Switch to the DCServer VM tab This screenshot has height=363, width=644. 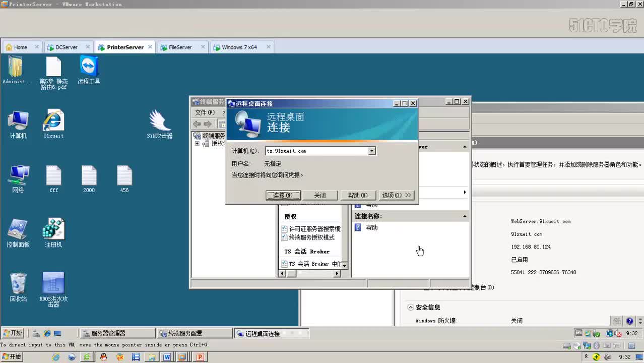(x=66, y=47)
